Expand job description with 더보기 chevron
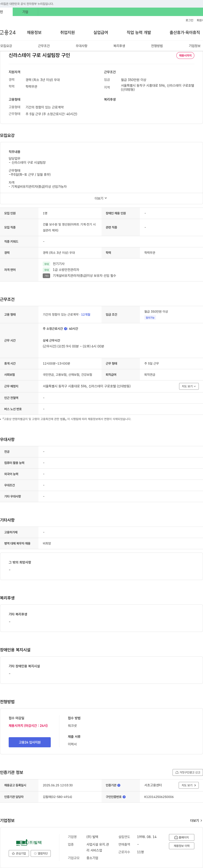Image resolution: width=203 pixels, height=868 pixels. coord(101,199)
